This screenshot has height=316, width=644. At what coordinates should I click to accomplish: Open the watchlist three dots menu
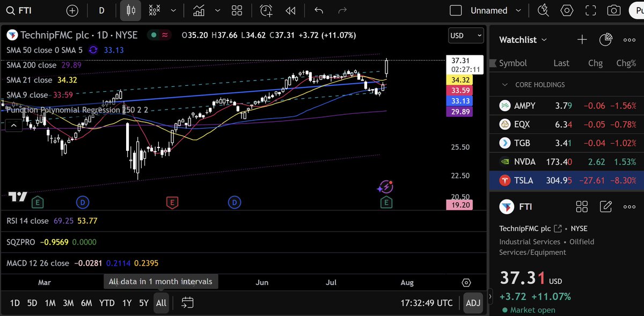pyautogui.click(x=629, y=40)
